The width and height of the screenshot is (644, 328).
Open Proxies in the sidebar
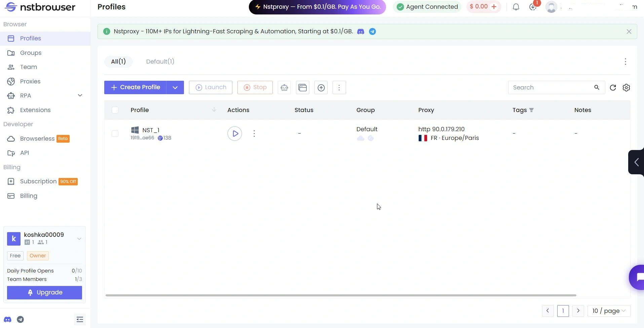(x=30, y=81)
